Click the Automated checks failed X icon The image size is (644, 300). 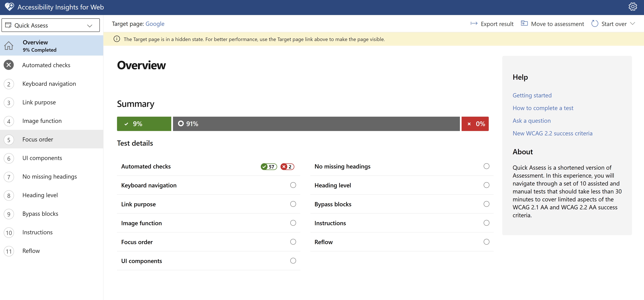9,65
